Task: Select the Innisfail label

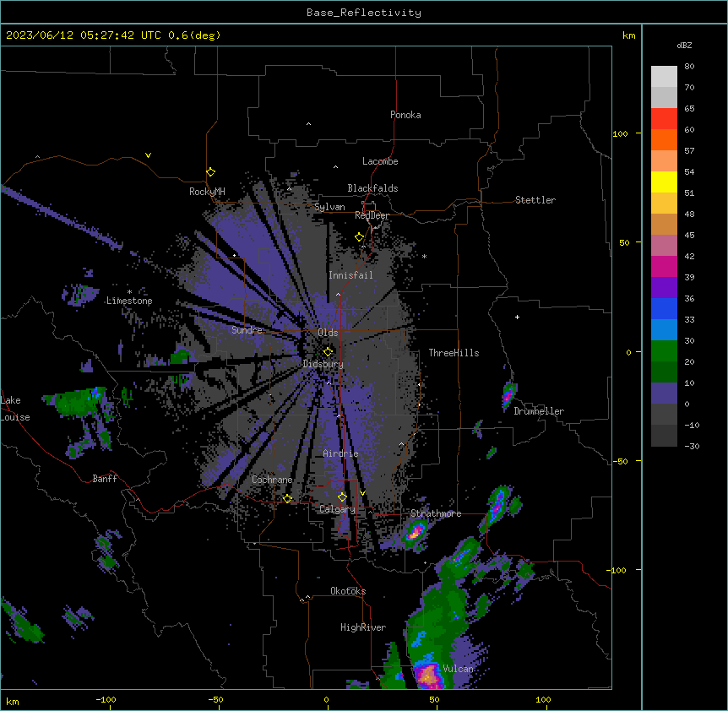Action: (350, 275)
